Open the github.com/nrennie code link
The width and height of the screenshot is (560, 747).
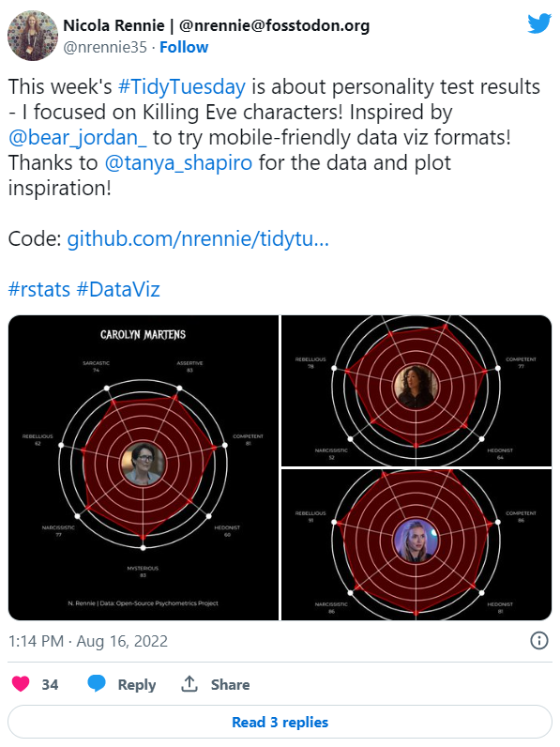tap(198, 238)
